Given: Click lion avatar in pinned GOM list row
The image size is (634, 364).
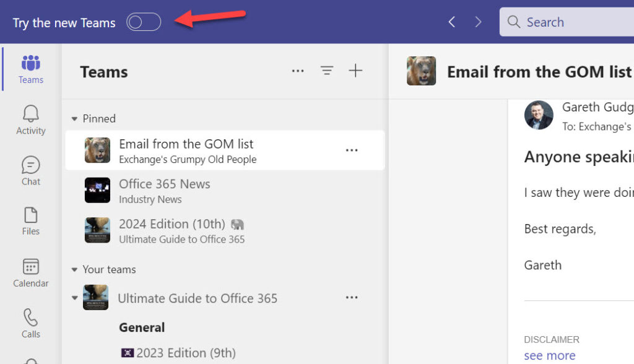Looking at the screenshot, I should 97,150.
